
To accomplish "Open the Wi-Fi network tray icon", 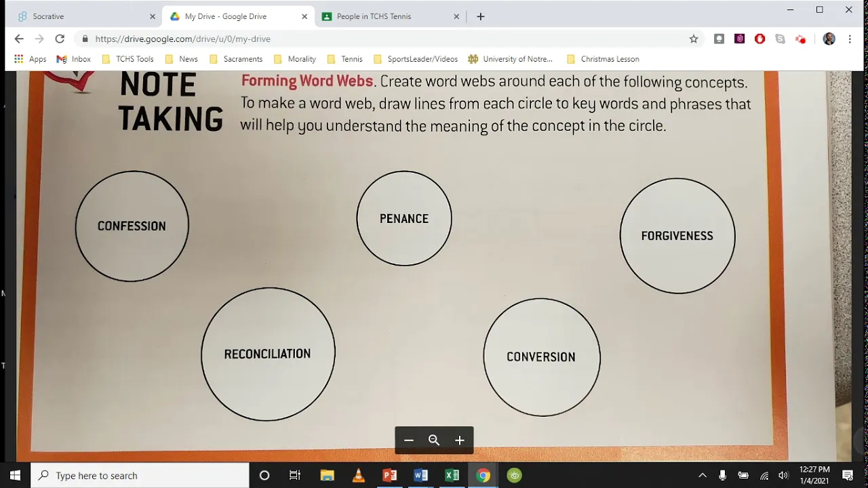I will click(x=764, y=475).
